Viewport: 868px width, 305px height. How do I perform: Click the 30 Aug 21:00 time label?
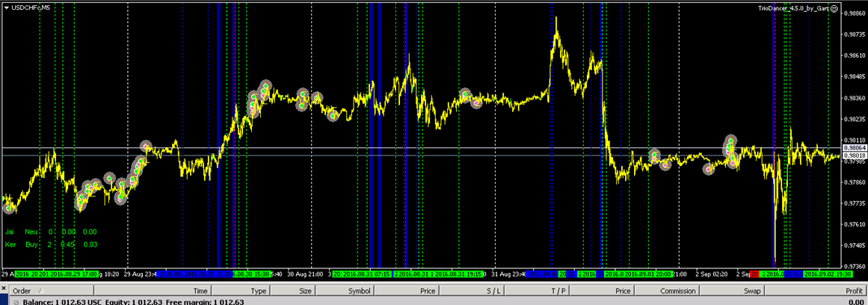(x=306, y=274)
